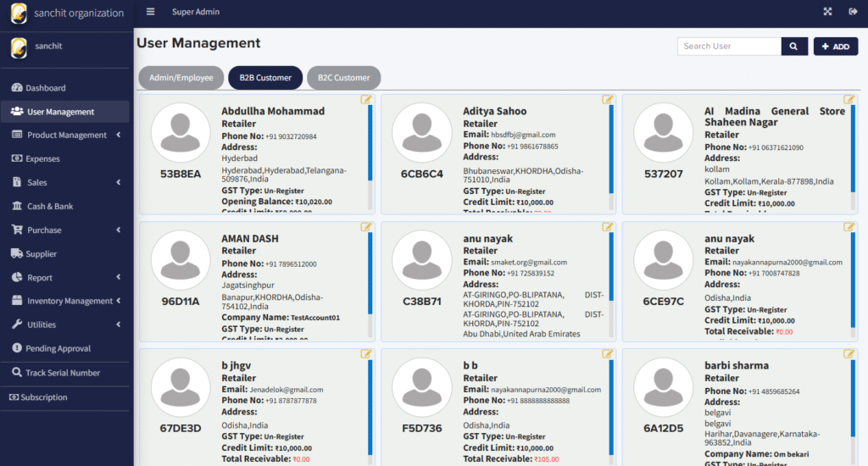
Task: Click the ADD user button
Action: pos(835,47)
